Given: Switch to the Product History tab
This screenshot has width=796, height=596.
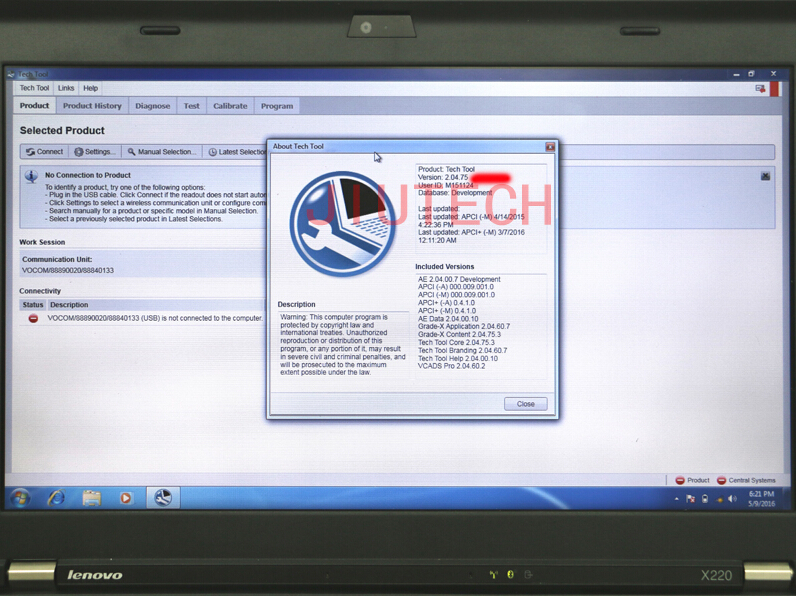Looking at the screenshot, I should [92, 106].
